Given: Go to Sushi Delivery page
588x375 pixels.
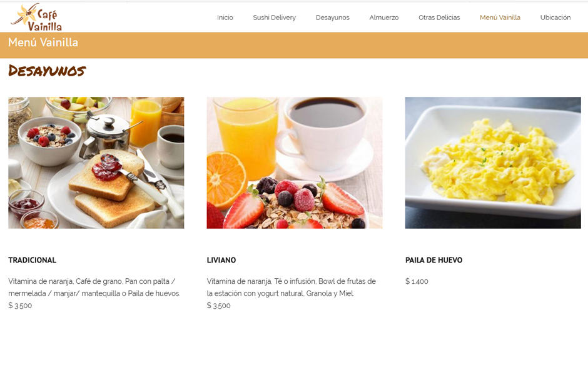Looking at the screenshot, I should tap(274, 17).
